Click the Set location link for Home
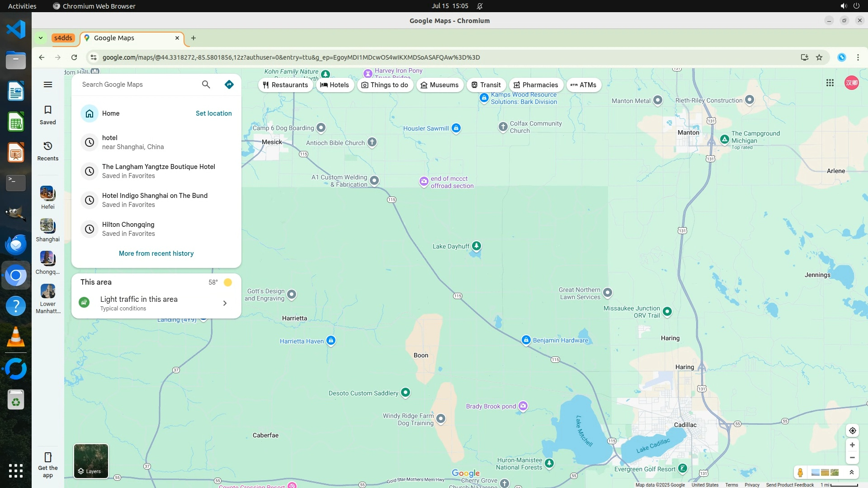This screenshot has width=868, height=488. coord(213,113)
